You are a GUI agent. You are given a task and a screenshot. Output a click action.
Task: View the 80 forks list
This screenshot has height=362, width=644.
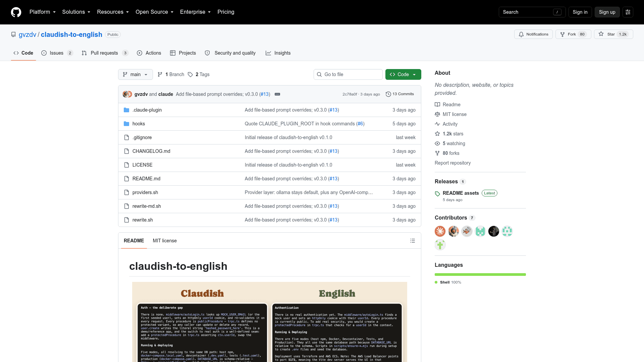pyautogui.click(x=447, y=153)
